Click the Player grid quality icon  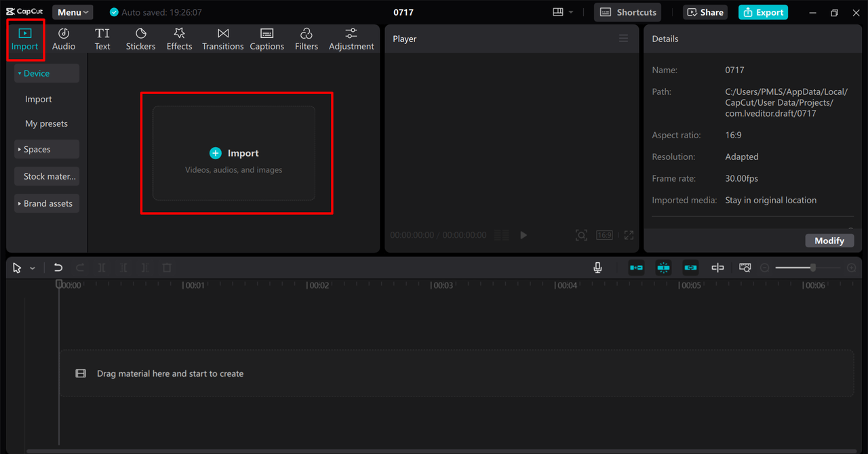coord(501,235)
